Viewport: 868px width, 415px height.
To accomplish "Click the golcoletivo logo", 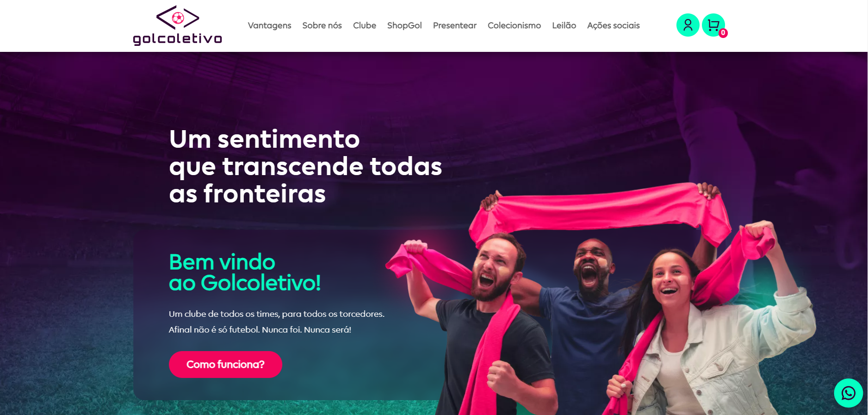I will point(178,25).
